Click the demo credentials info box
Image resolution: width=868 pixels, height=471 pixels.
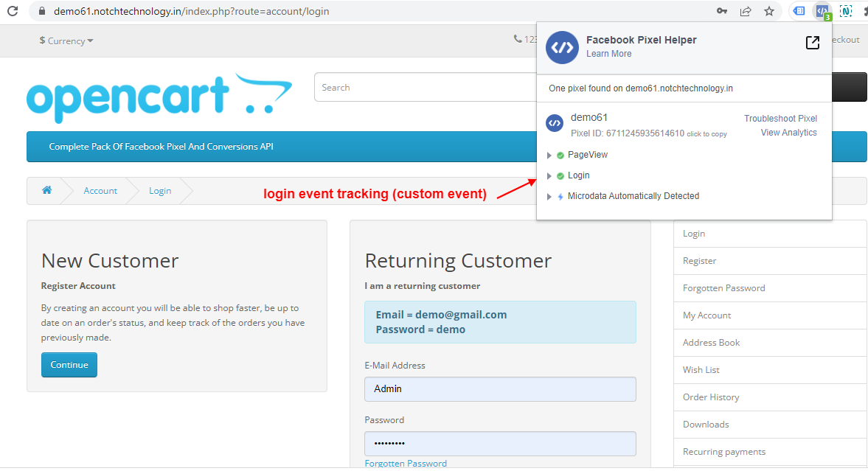tap(500, 322)
